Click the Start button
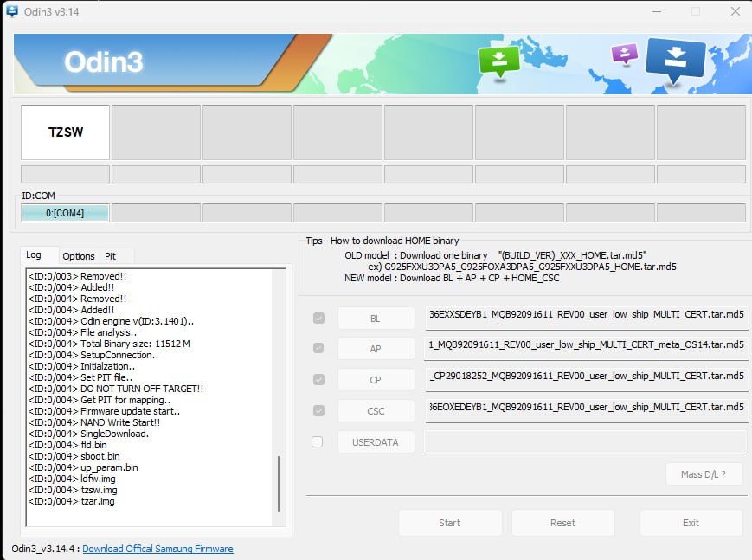 click(450, 523)
